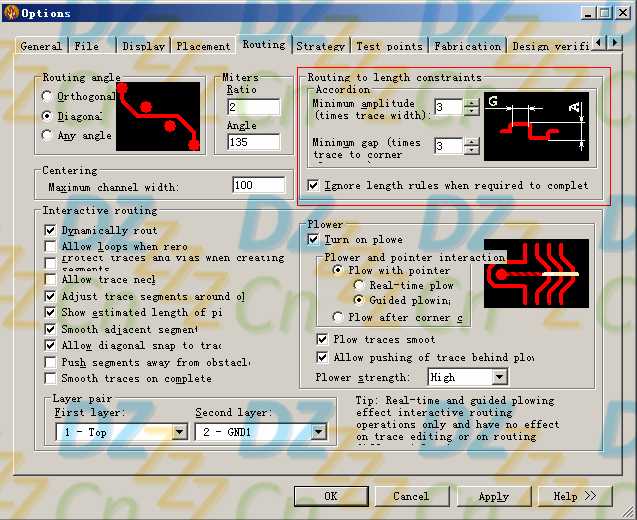
Task: Open the Design verification tab
Action: tap(550, 46)
